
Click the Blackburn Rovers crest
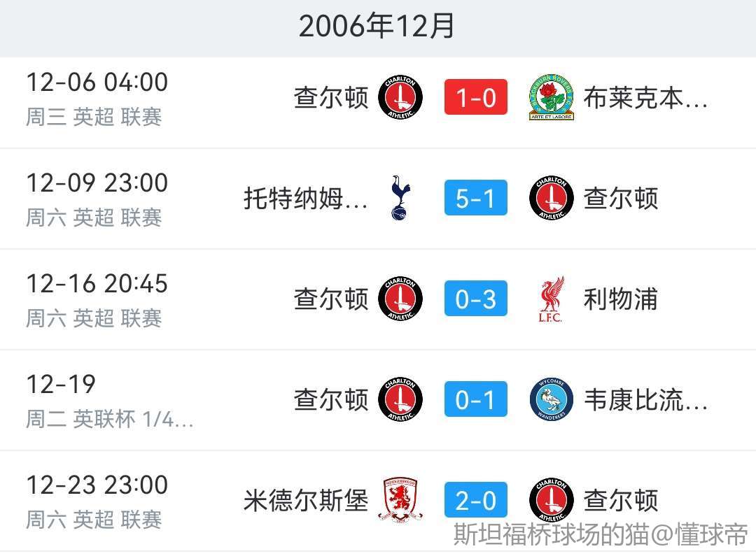pos(552,98)
